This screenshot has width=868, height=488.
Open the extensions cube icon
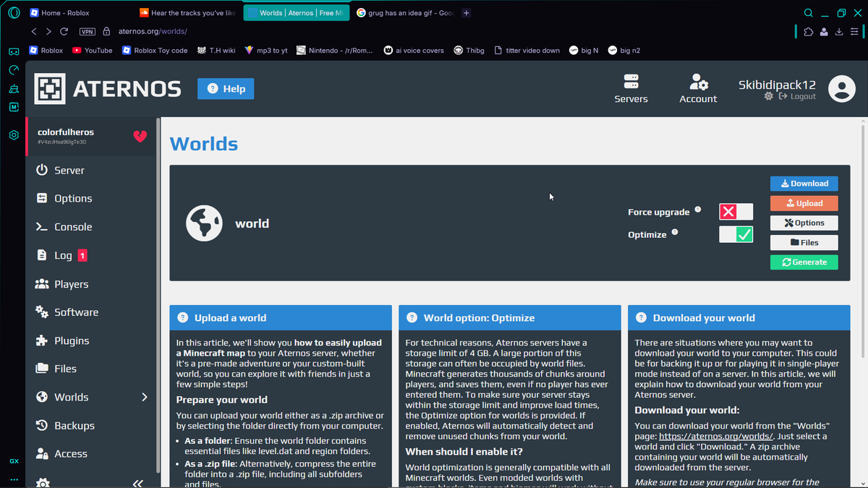coord(809,31)
